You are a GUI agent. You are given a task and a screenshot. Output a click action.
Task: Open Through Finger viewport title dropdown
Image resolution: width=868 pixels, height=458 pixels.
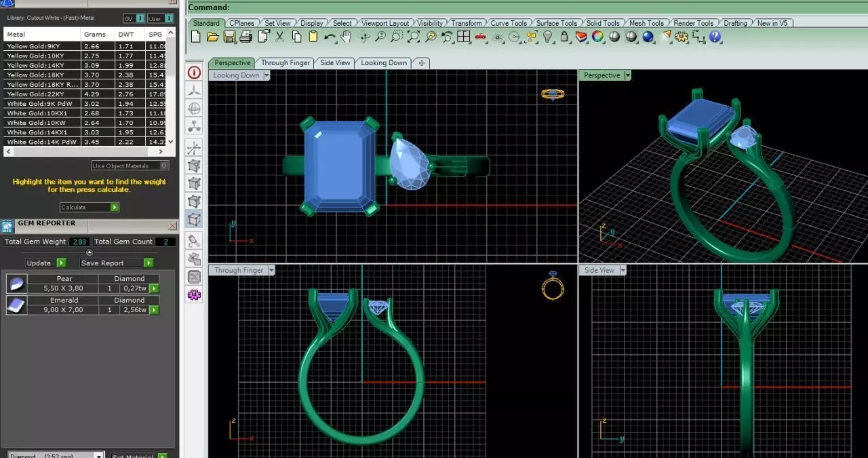tap(271, 270)
